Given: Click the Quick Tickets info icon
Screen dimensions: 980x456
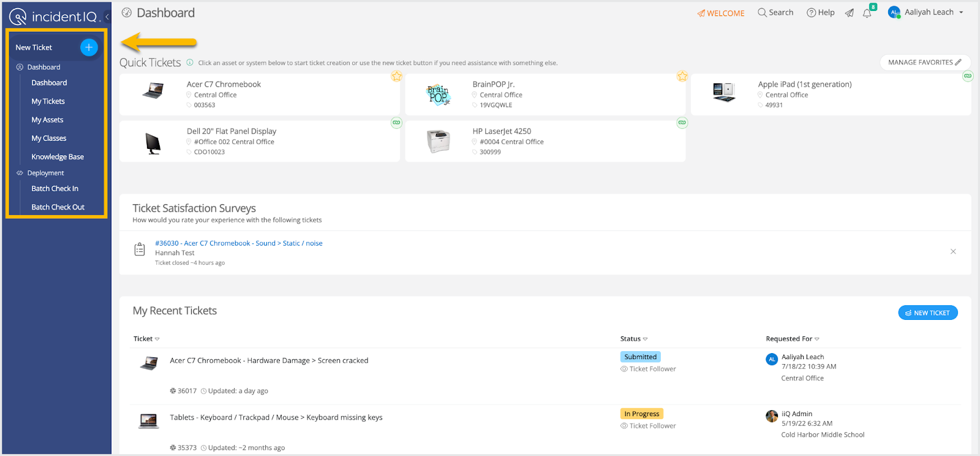Looking at the screenshot, I should [x=190, y=63].
